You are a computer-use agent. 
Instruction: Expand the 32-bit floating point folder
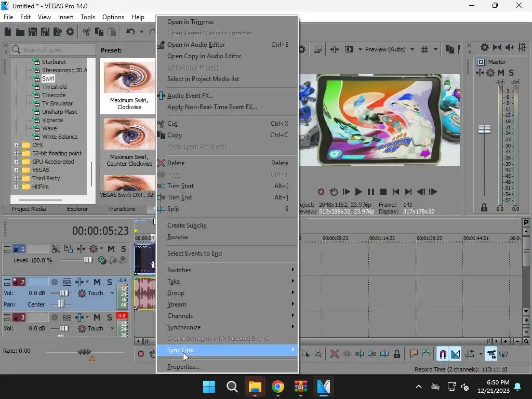[16, 153]
